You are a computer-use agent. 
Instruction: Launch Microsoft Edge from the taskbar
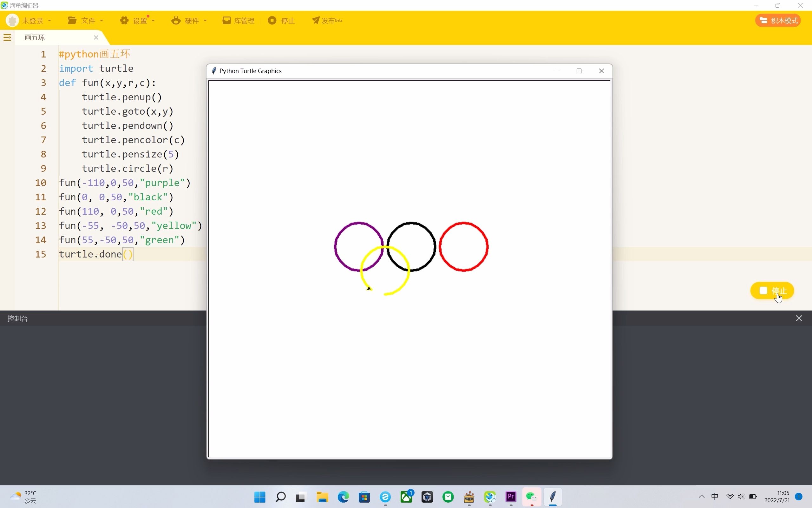point(343,497)
